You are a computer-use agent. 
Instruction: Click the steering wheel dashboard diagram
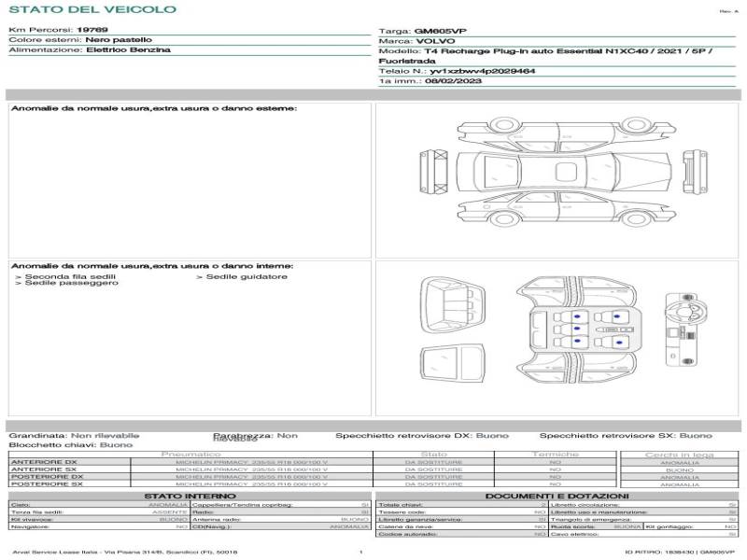685,329
